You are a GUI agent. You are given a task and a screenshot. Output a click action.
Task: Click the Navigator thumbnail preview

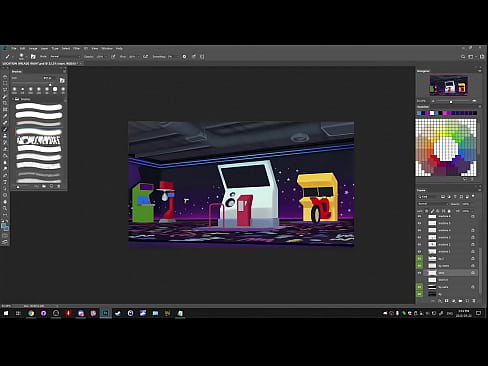pos(449,85)
